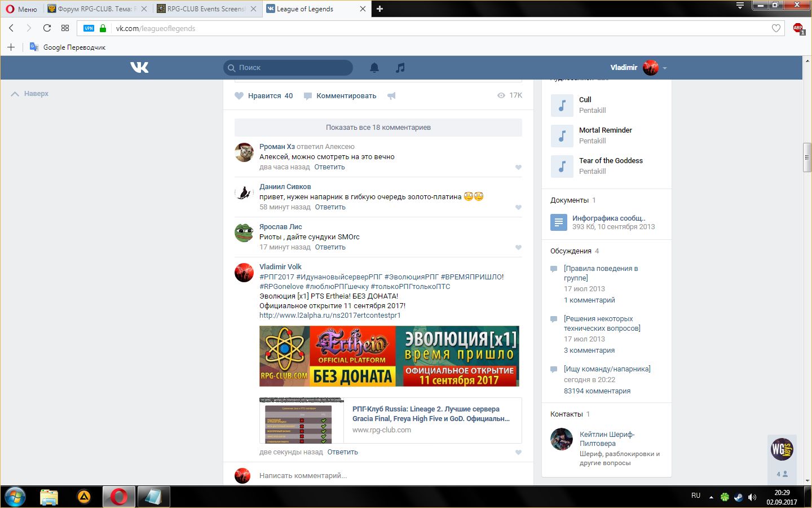The image size is (812, 508).
Task: Show hidden system tray icons
Action: pyautogui.click(x=711, y=497)
